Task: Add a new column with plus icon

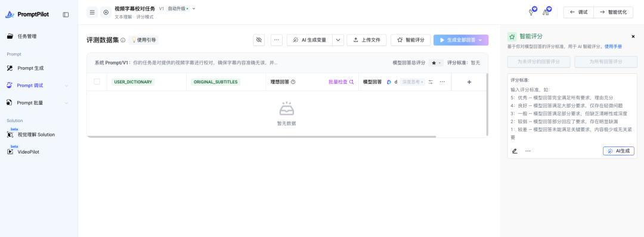Action: click(469, 82)
